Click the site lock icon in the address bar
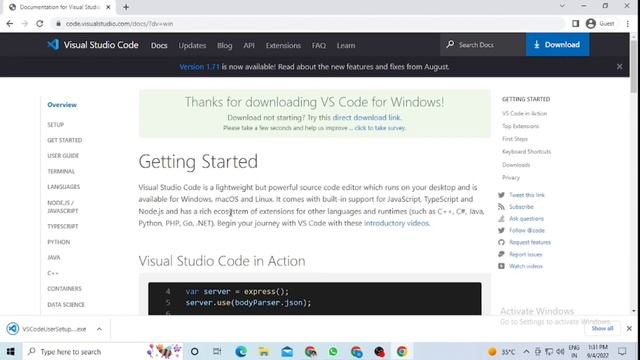The height and width of the screenshot is (360, 640). (x=58, y=24)
